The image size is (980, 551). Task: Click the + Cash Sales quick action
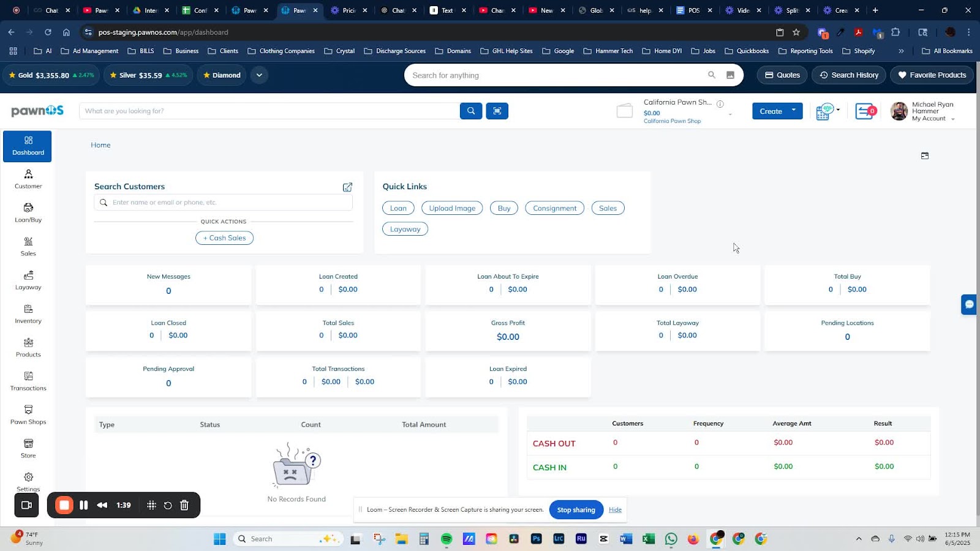(224, 238)
